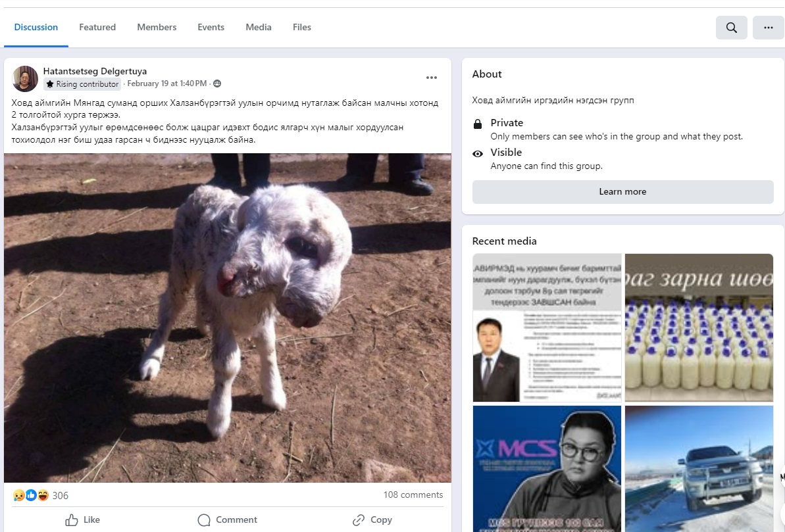This screenshot has width=785, height=532.
Task: Open the post's three-dot options menu
Action: point(432,78)
